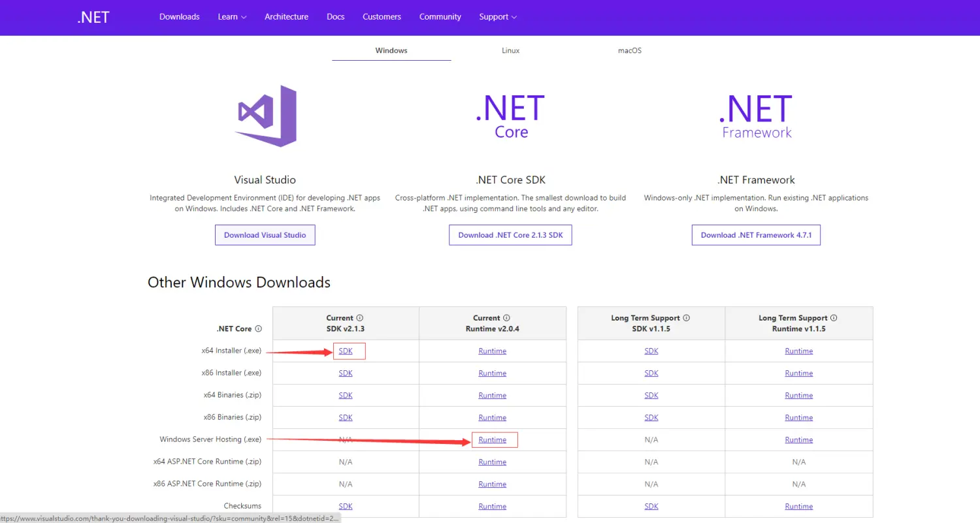Viewport: 980px width, 523px height.
Task: Open Current Runtime Checksums link
Action: pos(493,507)
